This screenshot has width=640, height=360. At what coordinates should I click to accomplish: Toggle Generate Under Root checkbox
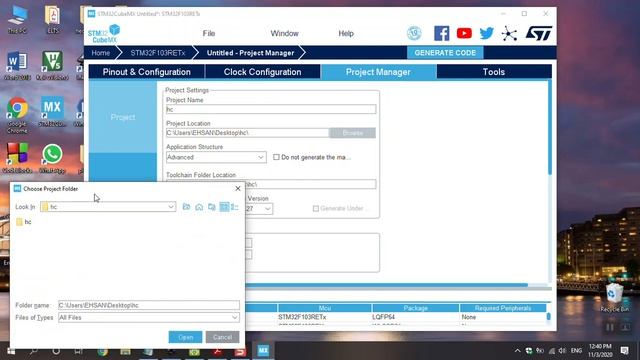point(316,209)
